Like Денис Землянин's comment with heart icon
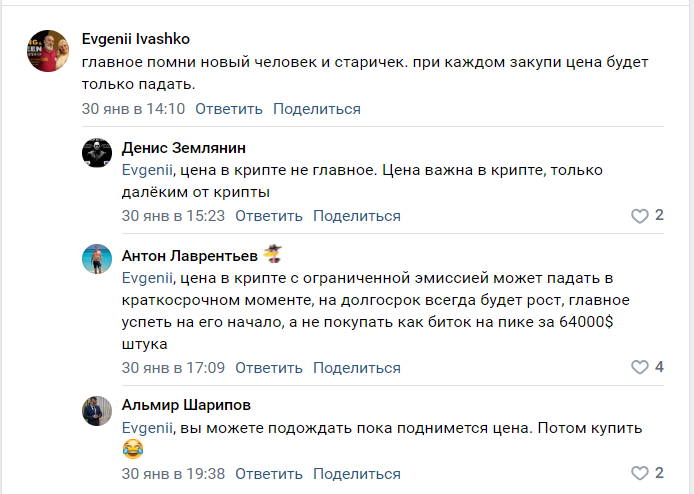This screenshot has height=494, width=694. click(x=640, y=216)
